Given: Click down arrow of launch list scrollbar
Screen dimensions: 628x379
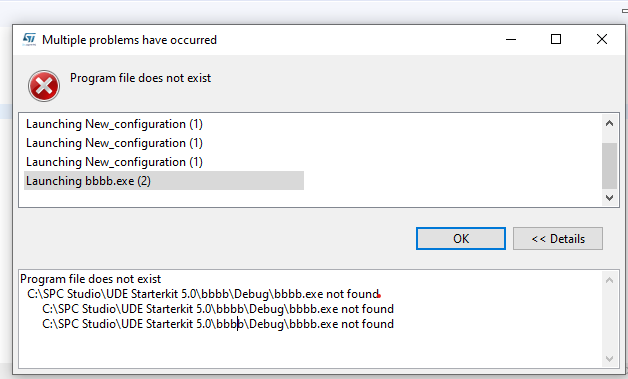Looking at the screenshot, I should [609, 198].
